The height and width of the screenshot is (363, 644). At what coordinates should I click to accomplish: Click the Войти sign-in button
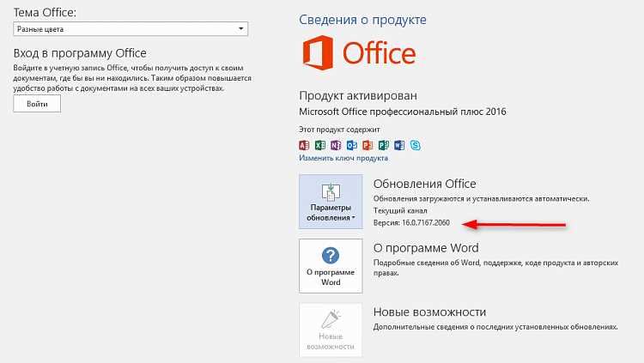pos(37,104)
